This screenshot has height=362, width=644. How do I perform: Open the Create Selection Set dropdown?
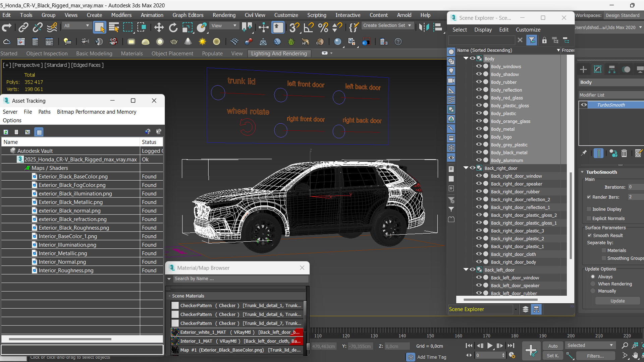point(410,25)
